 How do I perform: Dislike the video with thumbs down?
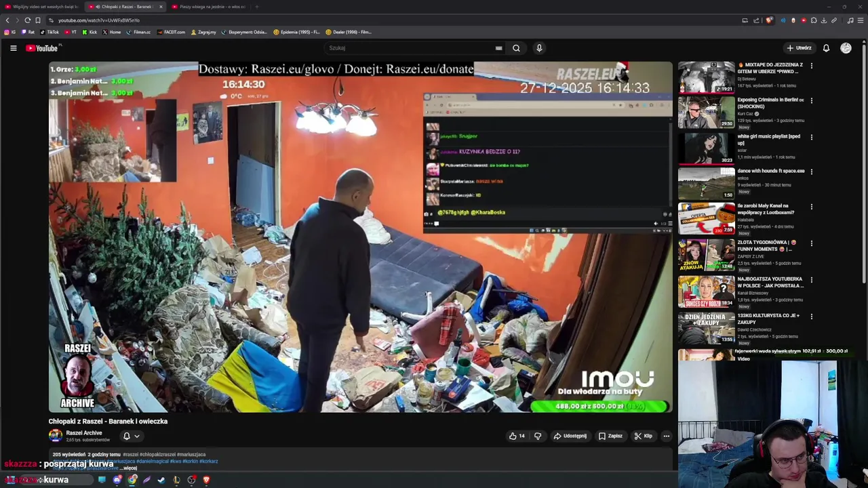[x=538, y=436]
